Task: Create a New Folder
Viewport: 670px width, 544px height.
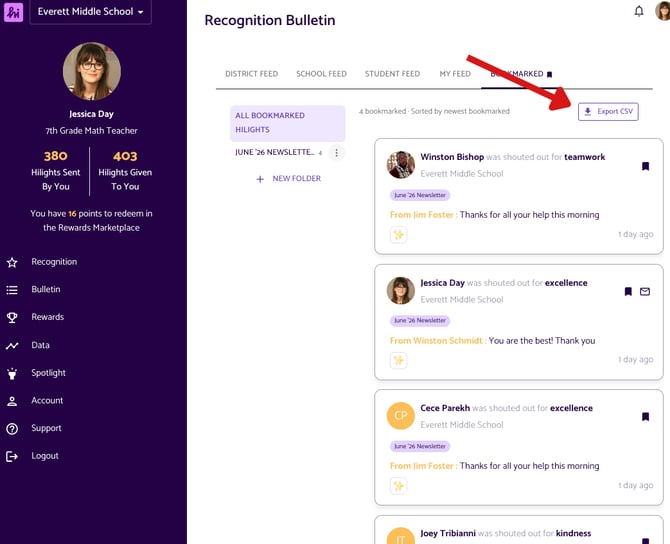Action: [x=288, y=179]
